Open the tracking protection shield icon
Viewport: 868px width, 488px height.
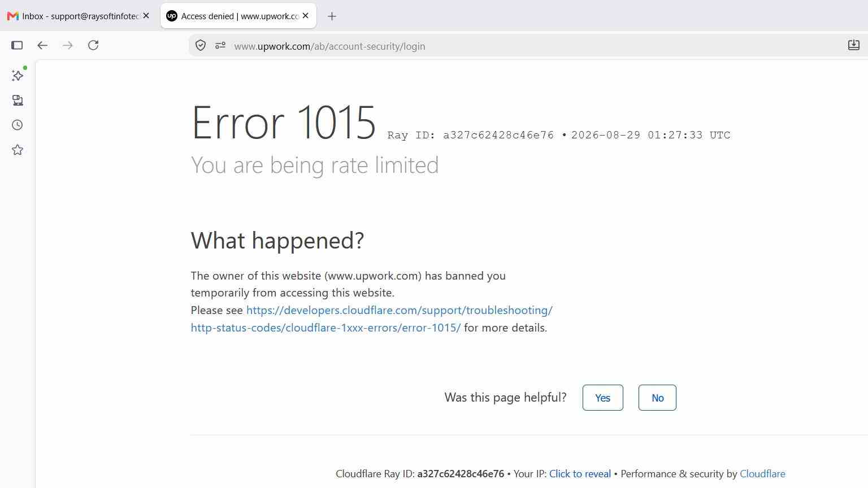pos(201,46)
